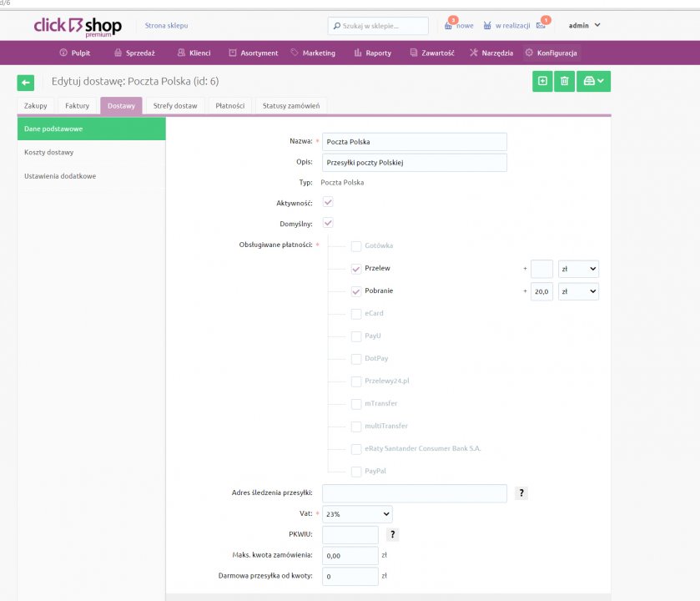Image resolution: width=700 pixels, height=601 pixels.
Task: Open Koszty dostawy sidebar section
Action: coord(92,152)
